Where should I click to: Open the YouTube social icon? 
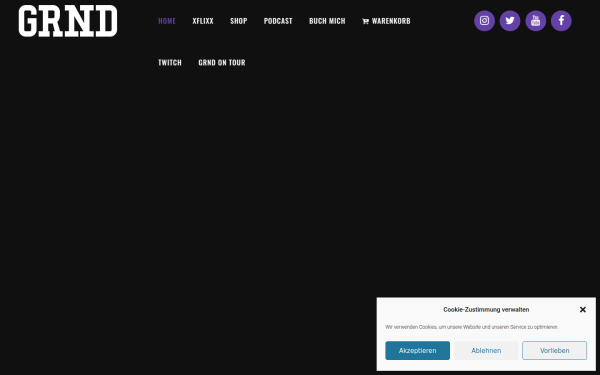point(535,21)
